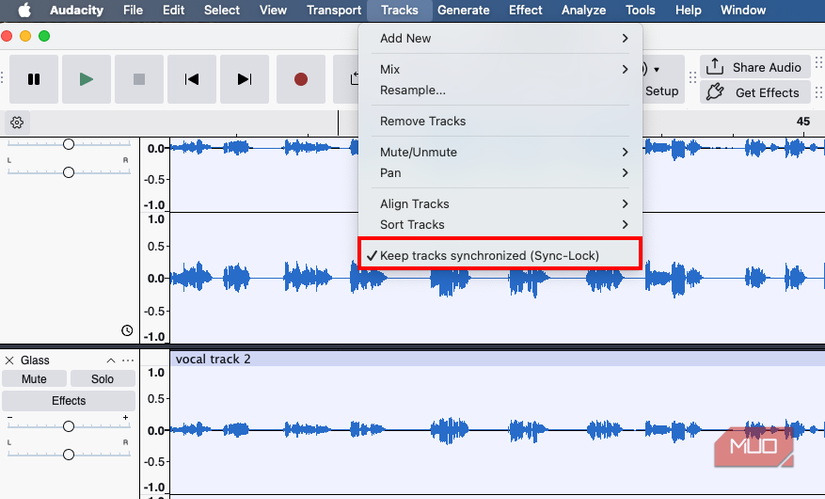Click the Audio Setup button label
Image resolution: width=825 pixels, height=499 pixels.
coord(662,91)
